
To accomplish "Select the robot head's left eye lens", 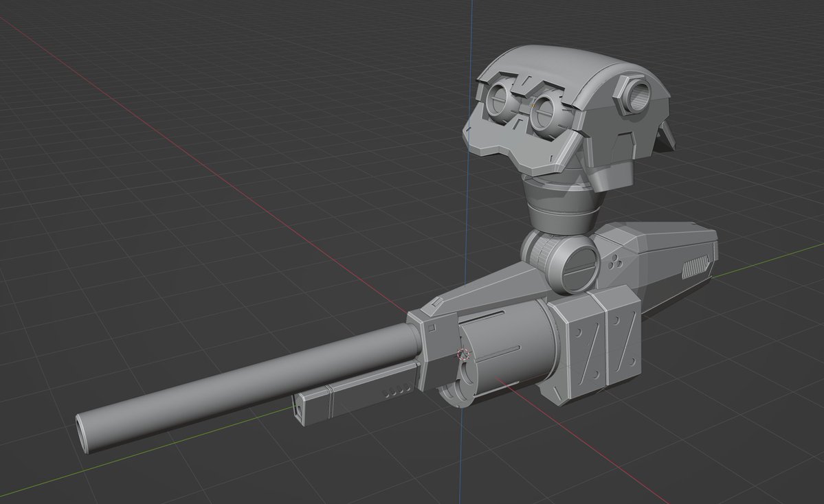I will [x=498, y=100].
